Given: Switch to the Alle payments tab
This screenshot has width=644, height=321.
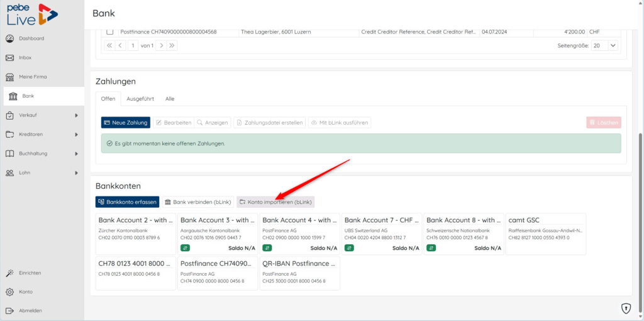Looking at the screenshot, I should tap(170, 99).
